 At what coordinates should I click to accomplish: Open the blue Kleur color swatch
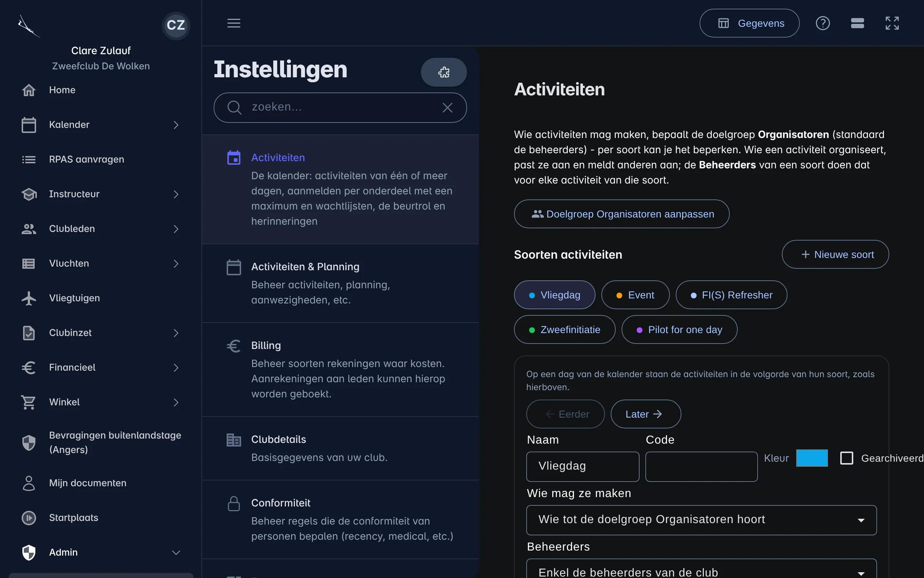pos(812,458)
